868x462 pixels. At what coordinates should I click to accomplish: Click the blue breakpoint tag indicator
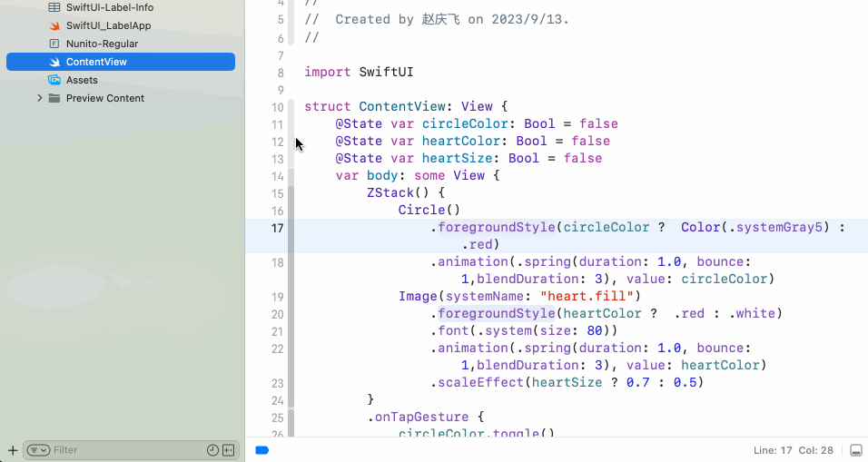262,450
